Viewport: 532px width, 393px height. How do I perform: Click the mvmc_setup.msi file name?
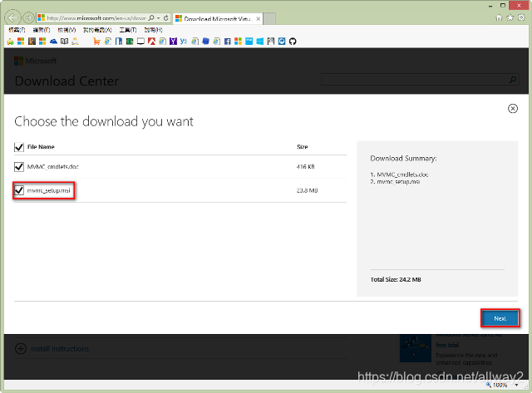pos(48,190)
